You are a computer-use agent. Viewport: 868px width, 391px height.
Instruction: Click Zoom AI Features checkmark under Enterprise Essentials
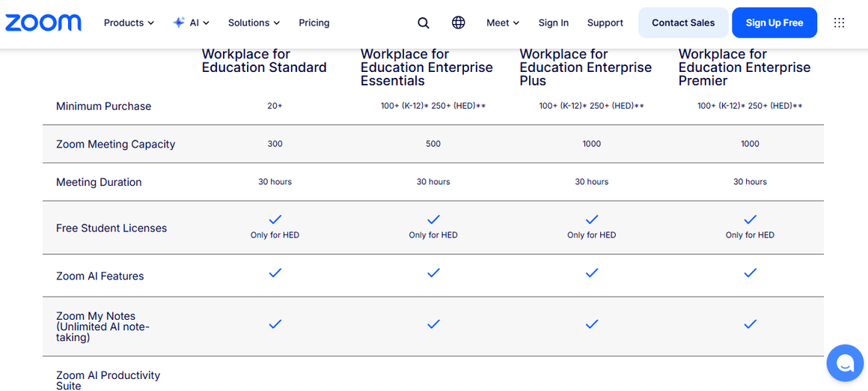(x=433, y=273)
